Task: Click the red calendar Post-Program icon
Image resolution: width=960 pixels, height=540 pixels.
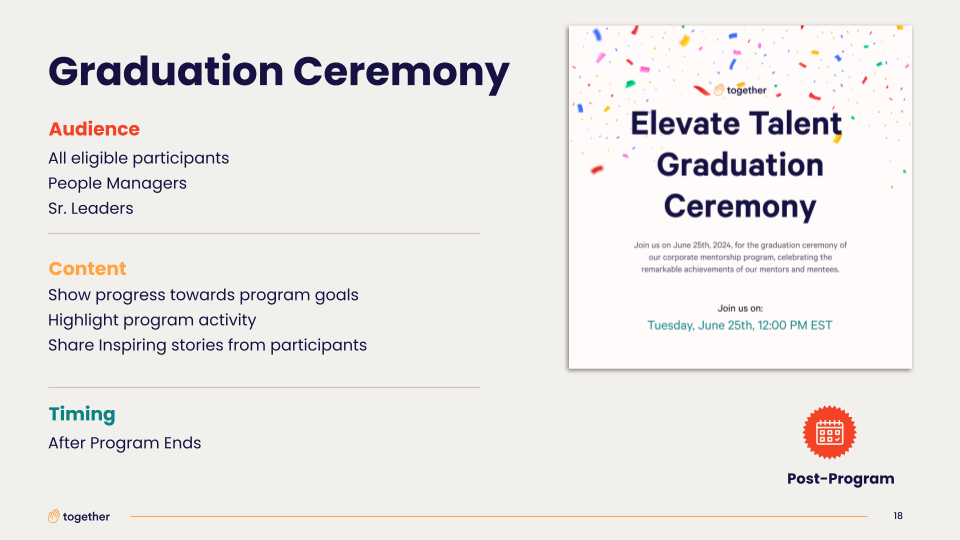Action: point(829,432)
